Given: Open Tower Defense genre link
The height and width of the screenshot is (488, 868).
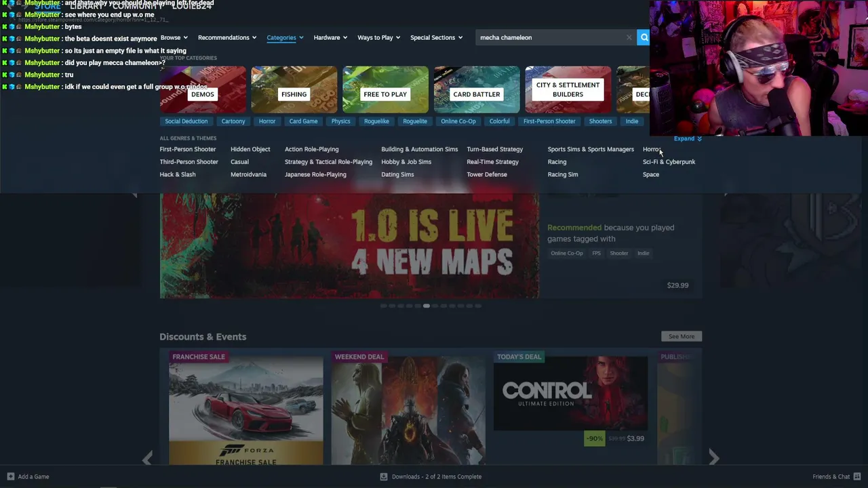Looking at the screenshot, I should [487, 174].
